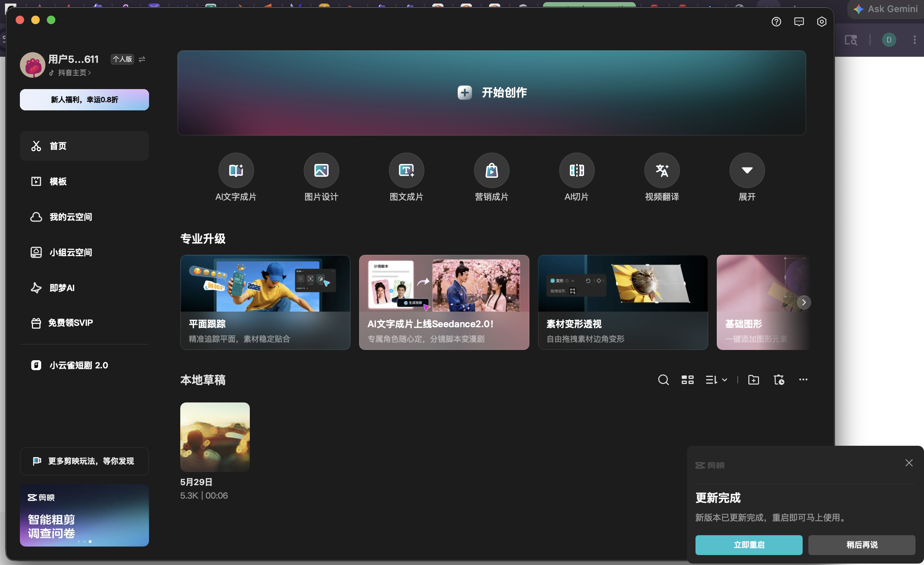Open browser profile avatar D
The image size is (924, 565).
click(889, 40)
